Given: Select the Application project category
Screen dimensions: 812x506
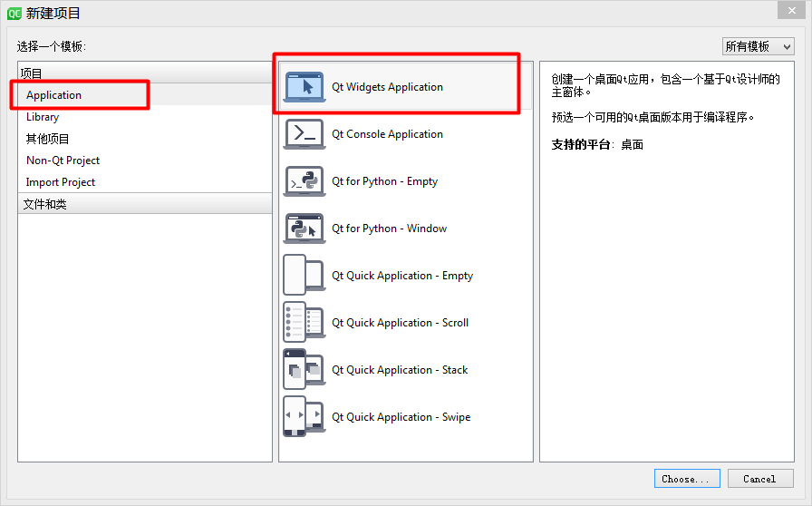Looking at the screenshot, I should coord(144,95).
